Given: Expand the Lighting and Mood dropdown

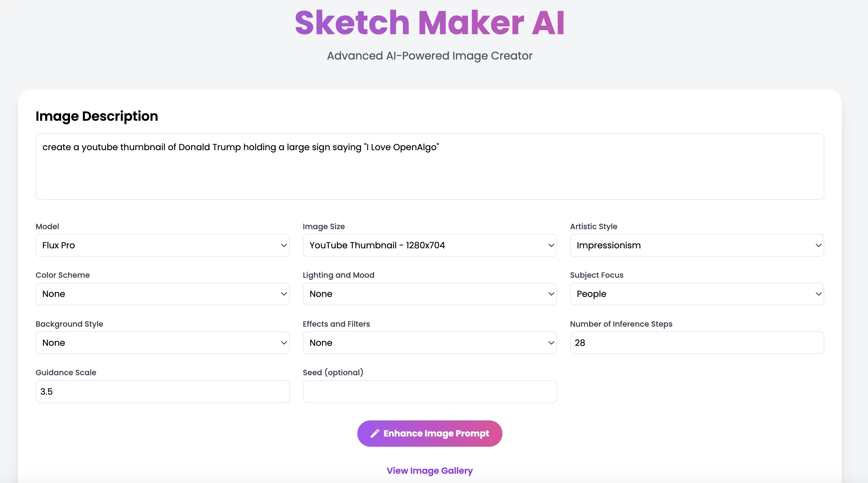Looking at the screenshot, I should pyautogui.click(x=430, y=294).
